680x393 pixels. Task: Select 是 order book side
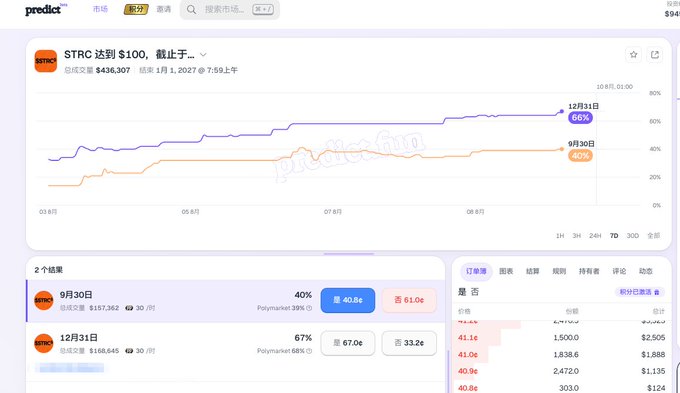tap(462, 292)
